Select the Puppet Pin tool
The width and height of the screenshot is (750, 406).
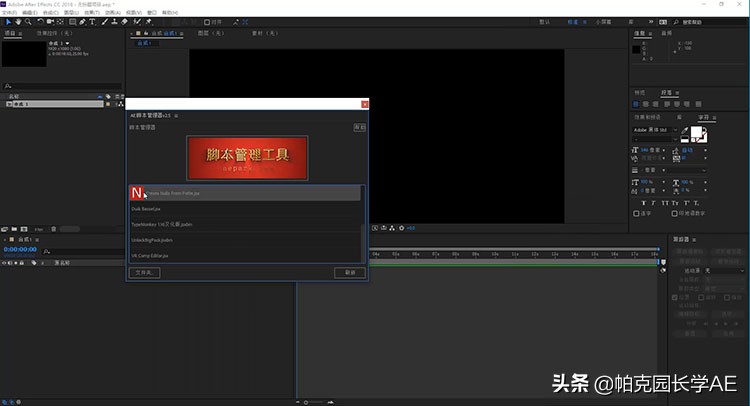[149, 22]
